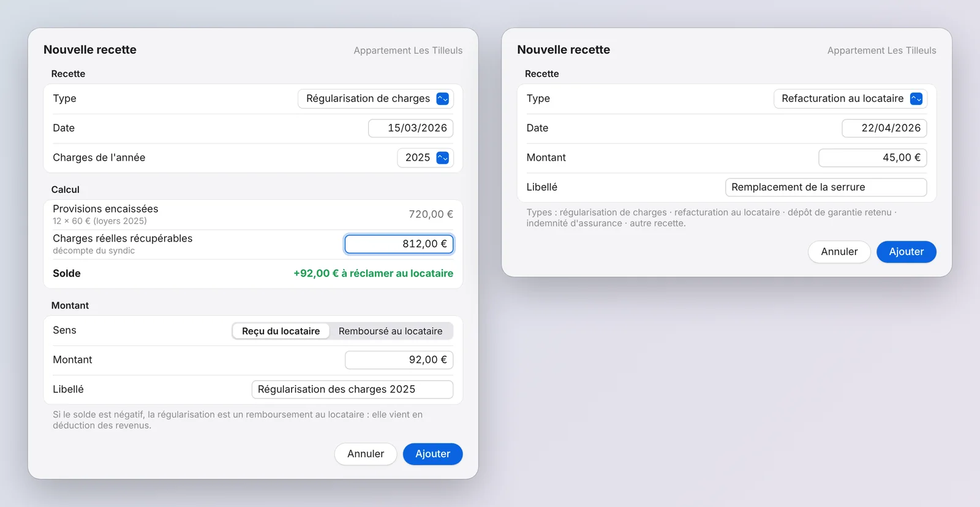
Task: Click Ajouter in the Refacturation au locataire dialog
Action: [x=907, y=251]
